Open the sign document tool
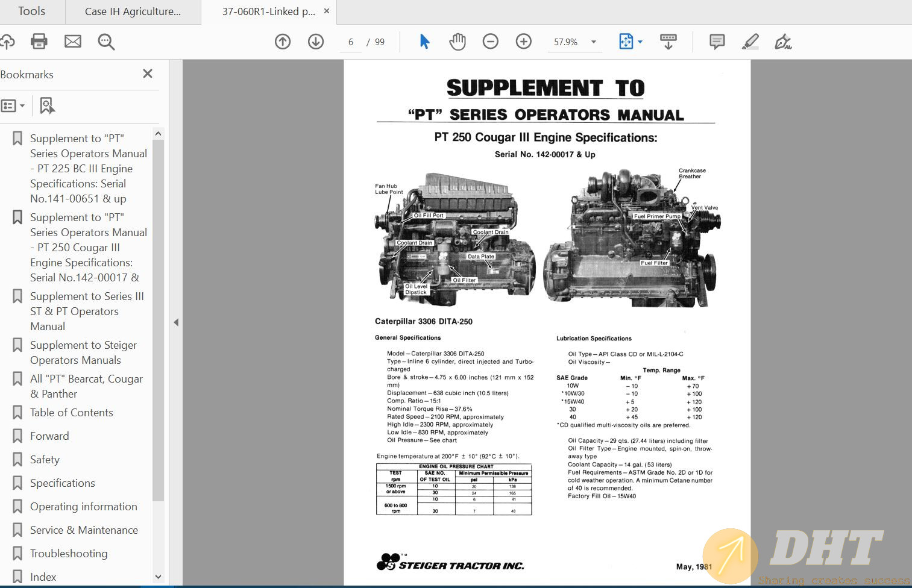912x588 pixels. [x=783, y=42]
